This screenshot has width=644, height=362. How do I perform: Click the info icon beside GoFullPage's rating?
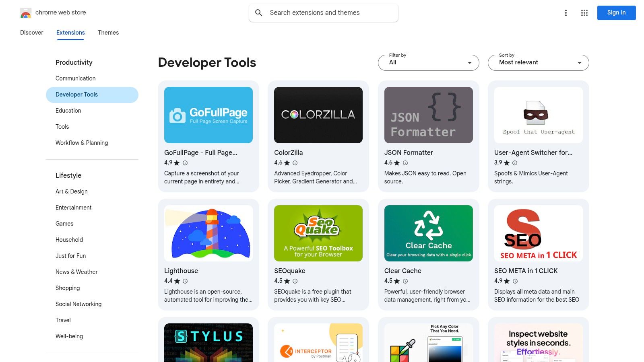185,163
